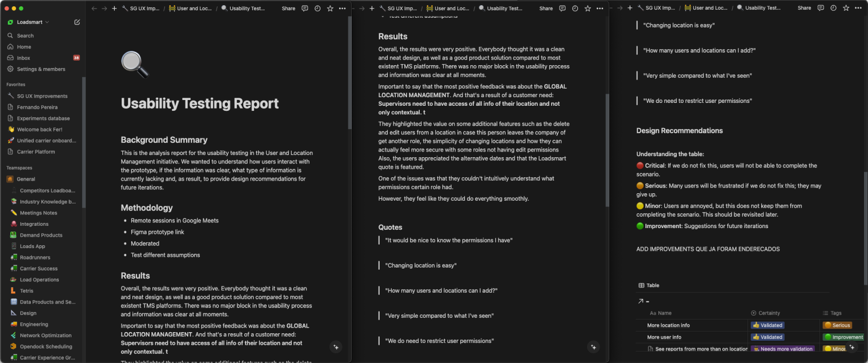Click the left window's vertical scrollbar

click(x=349, y=71)
